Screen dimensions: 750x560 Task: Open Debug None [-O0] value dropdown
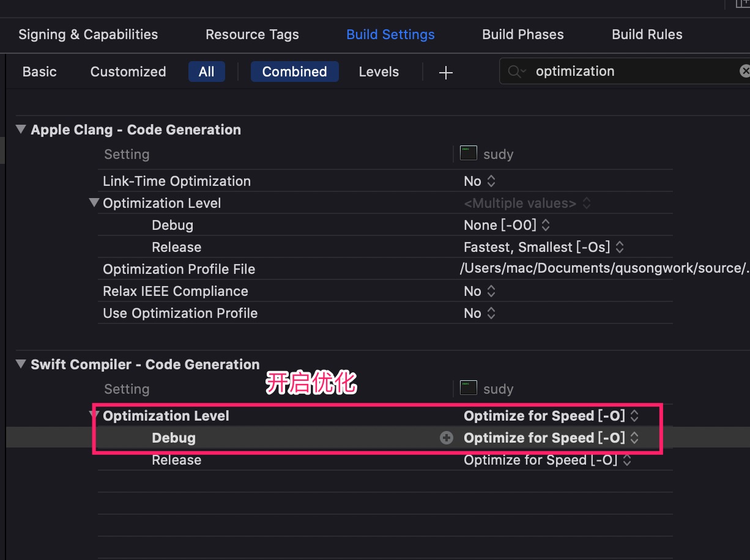tap(507, 225)
